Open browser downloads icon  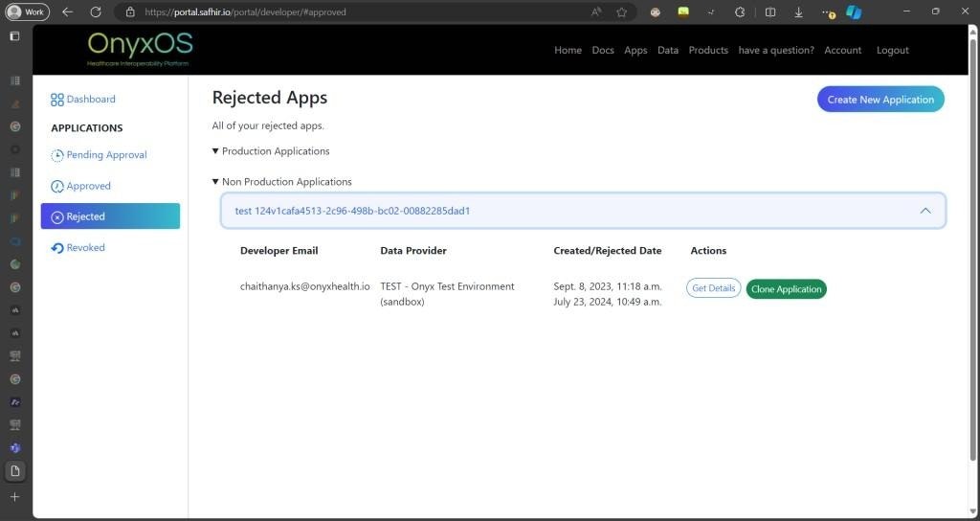coord(798,12)
